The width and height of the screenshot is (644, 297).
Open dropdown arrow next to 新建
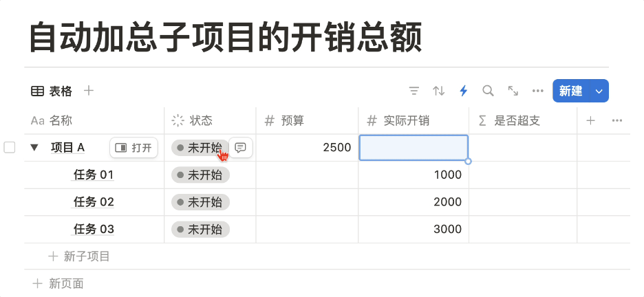point(599,91)
